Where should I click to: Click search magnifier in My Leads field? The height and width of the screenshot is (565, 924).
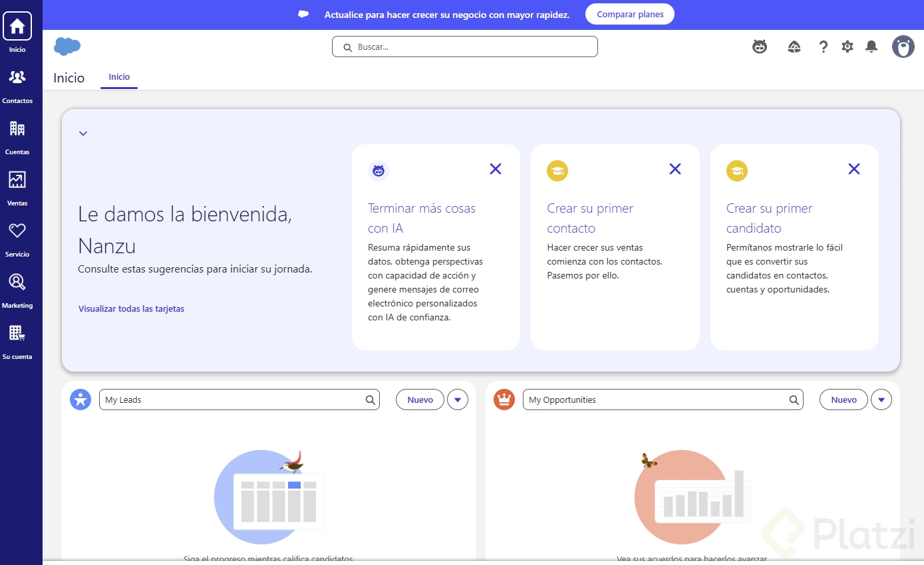[x=371, y=400]
